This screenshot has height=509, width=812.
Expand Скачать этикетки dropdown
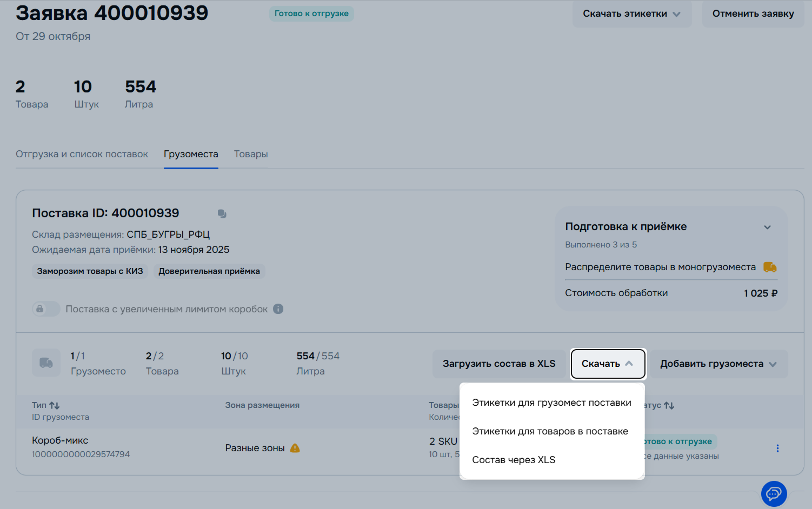pyautogui.click(x=631, y=14)
